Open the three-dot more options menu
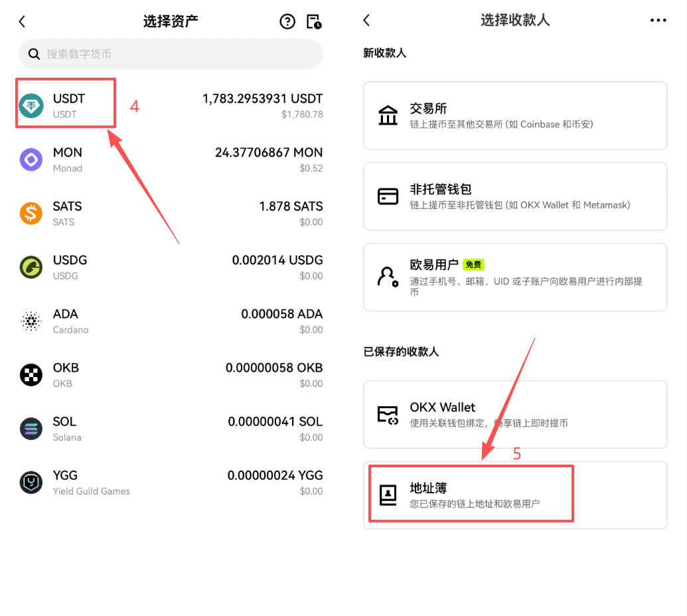 658,20
